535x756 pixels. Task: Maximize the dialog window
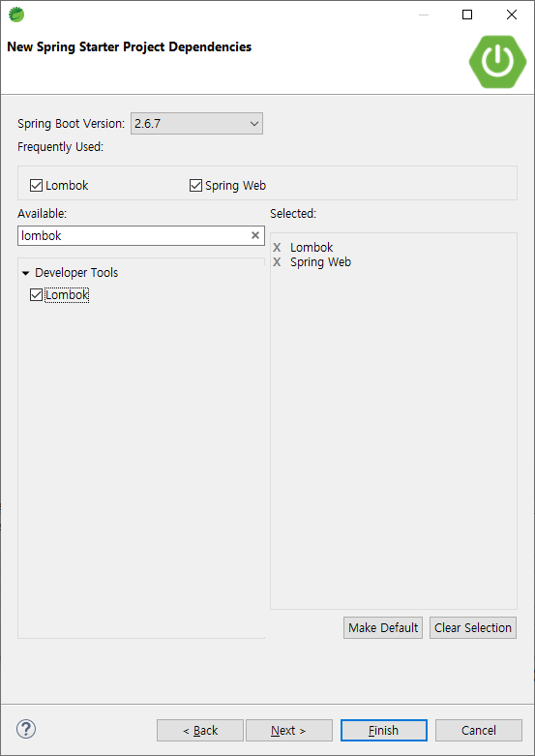pyautogui.click(x=467, y=15)
